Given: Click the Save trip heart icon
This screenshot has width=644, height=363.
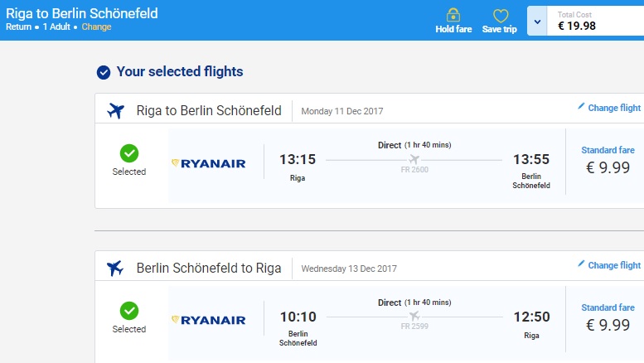Looking at the screenshot, I should tap(500, 16).
